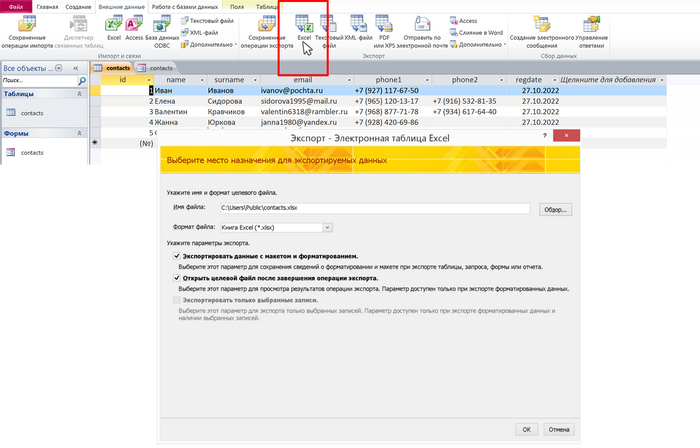The height and width of the screenshot is (448, 700).
Task: Cancel the export dialog
Action: [x=559, y=430]
